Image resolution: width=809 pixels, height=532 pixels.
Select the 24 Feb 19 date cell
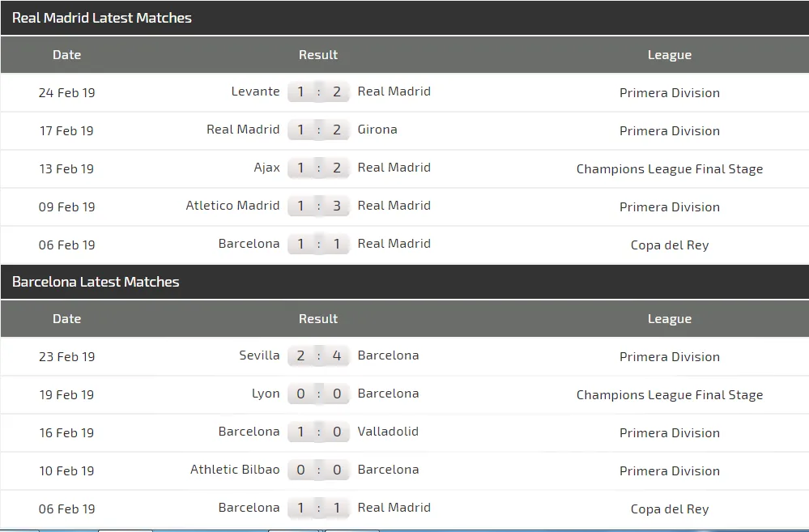click(66, 93)
